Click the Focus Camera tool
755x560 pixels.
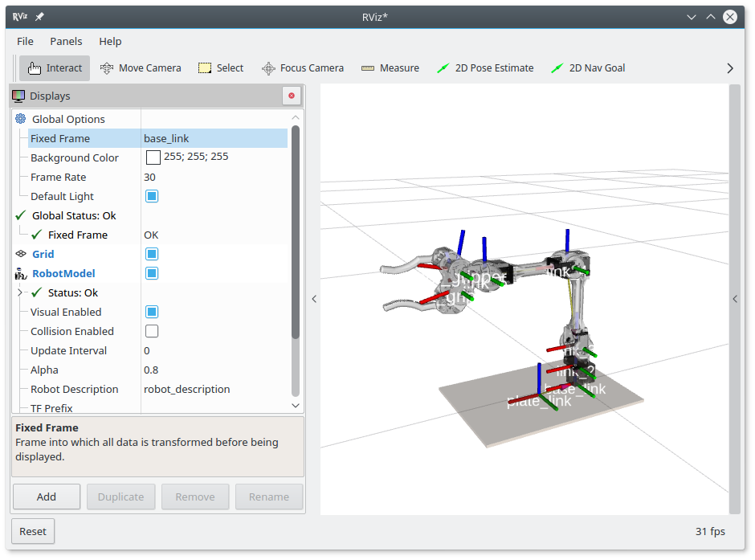coord(303,68)
